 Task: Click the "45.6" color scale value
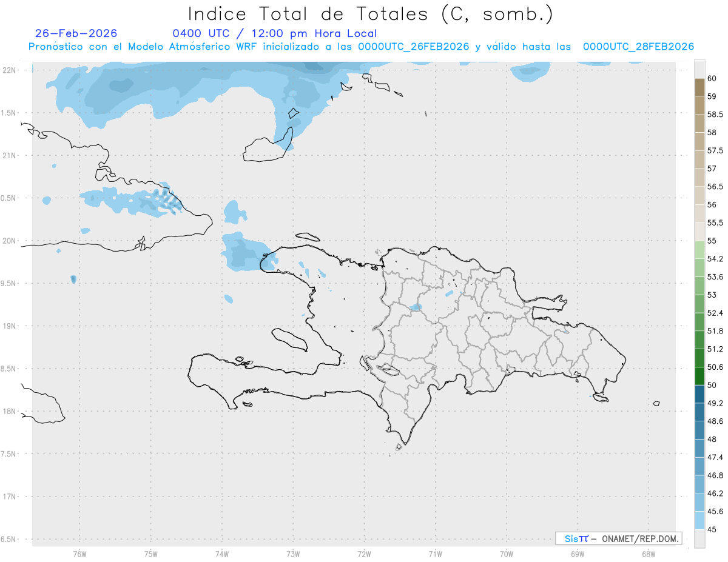click(x=715, y=511)
